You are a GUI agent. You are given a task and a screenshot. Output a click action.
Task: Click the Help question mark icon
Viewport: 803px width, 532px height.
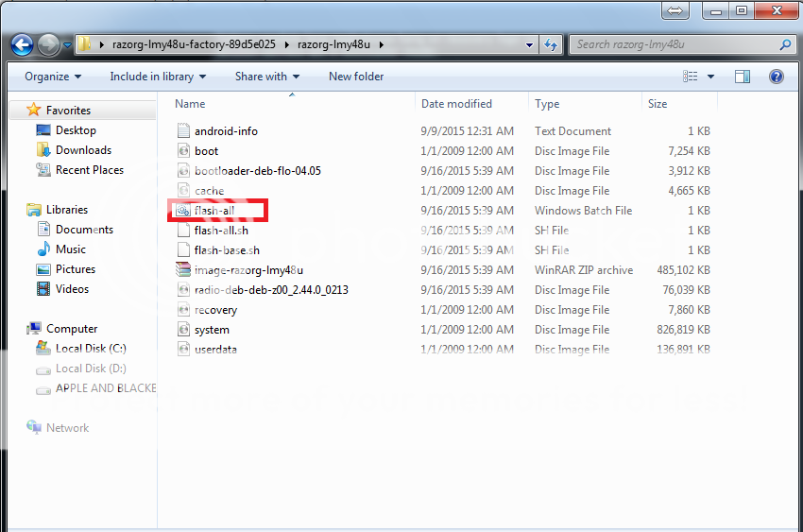coord(776,77)
